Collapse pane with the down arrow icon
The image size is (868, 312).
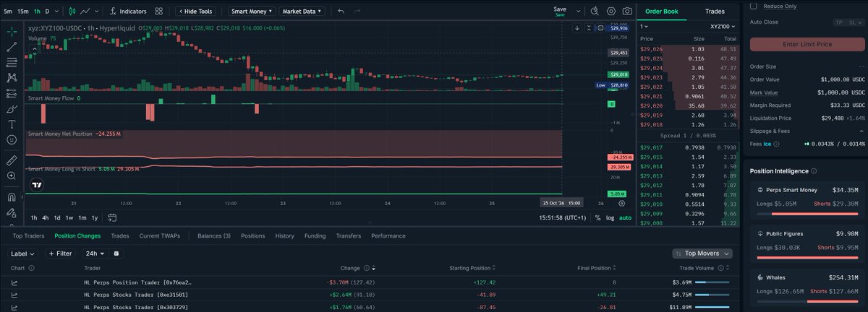pyautogui.click(x=577, y=28)
